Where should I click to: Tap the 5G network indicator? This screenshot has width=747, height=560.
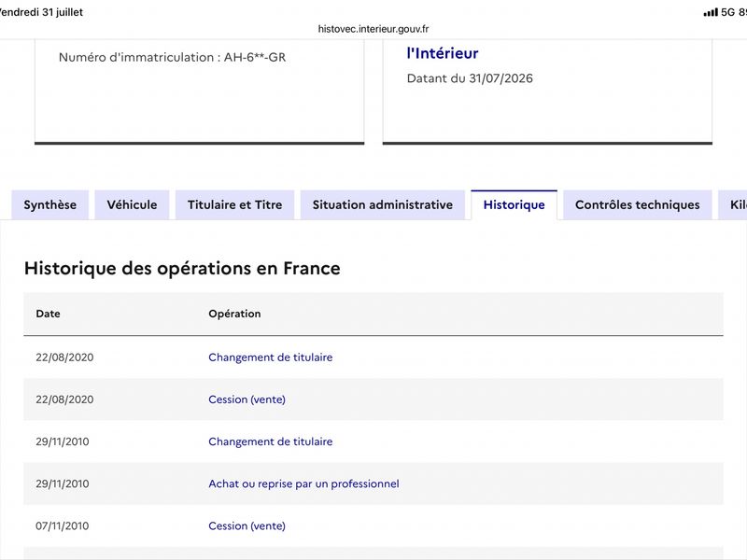728,12
